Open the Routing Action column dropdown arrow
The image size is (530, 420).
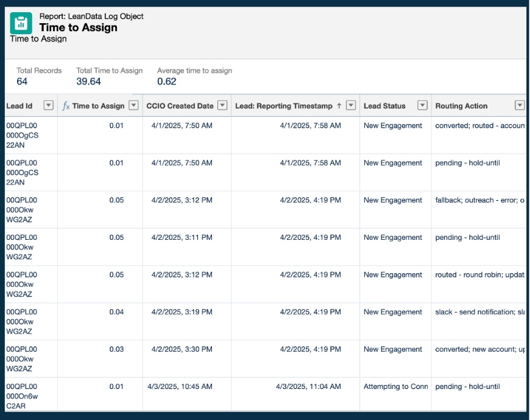point(520,105)
